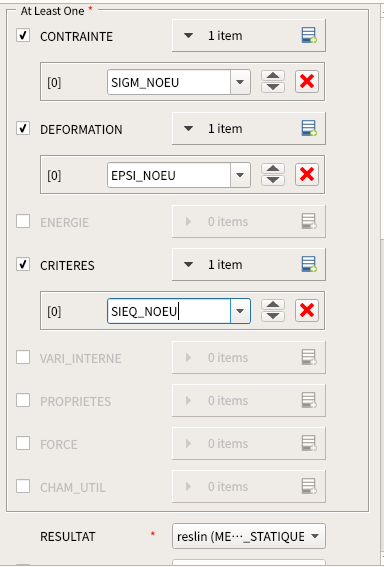Delete the SIGM_NOEU entry

(x=307, y=81)
